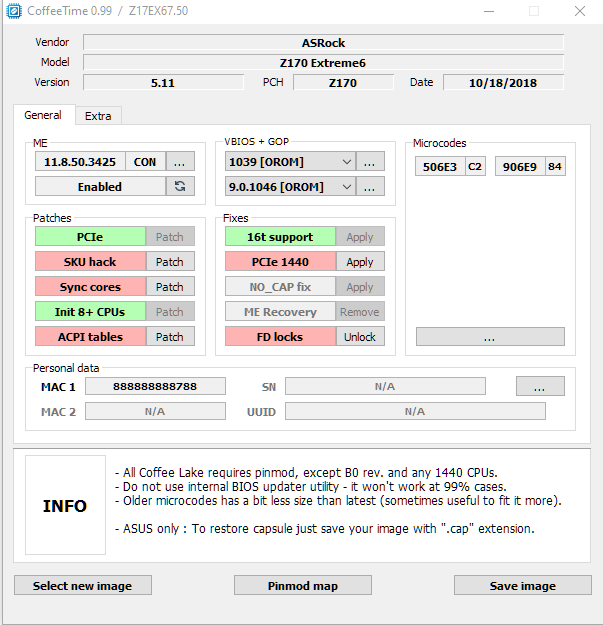Click the MAC 2 N/A field
This screenshot has height=625, width=603.
click(x=155, y=411)
